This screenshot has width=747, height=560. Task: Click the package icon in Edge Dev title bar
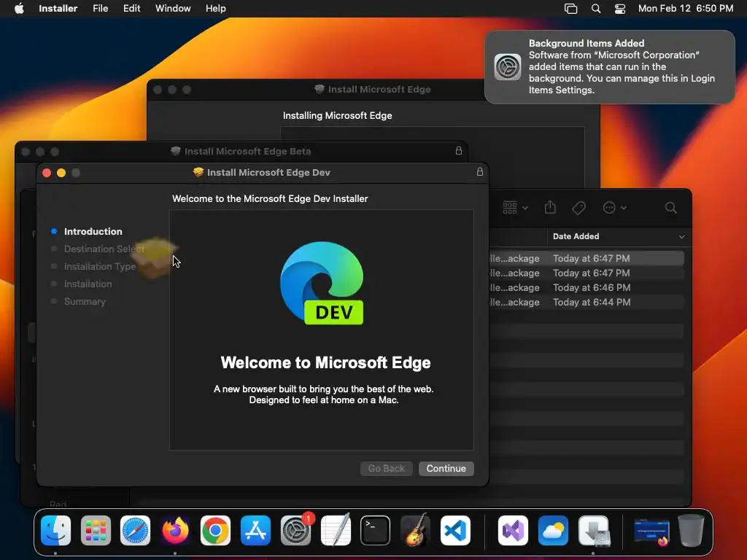198,172
